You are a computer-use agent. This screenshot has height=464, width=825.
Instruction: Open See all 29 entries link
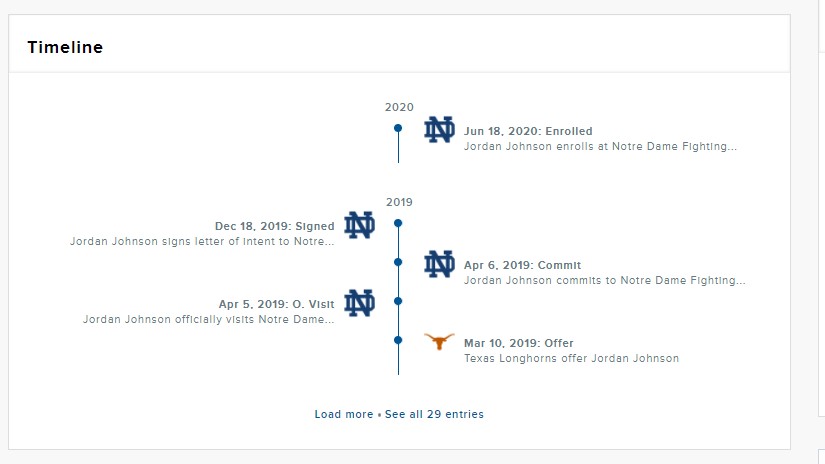point(434,414)
